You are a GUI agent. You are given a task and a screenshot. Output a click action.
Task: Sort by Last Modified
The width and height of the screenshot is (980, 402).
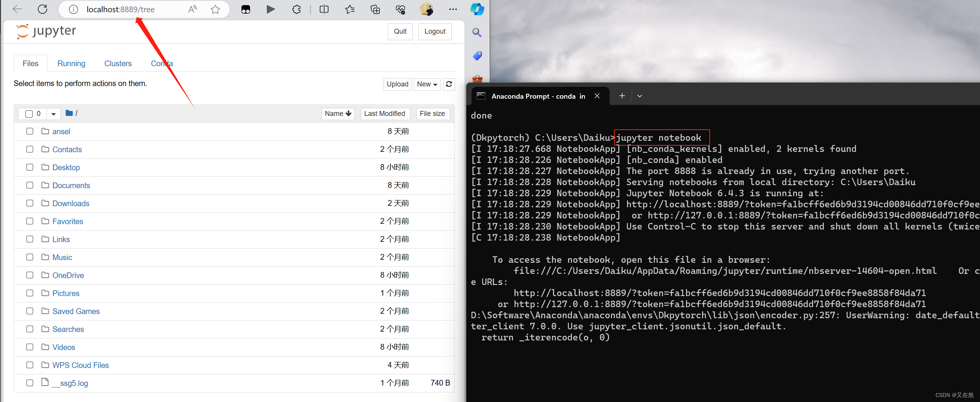click(385, 114)
